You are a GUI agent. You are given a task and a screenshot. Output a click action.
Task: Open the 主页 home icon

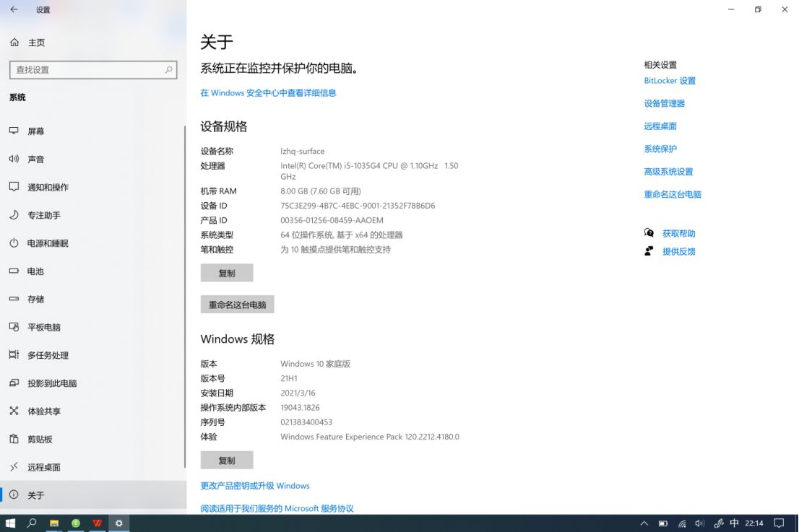click(14, 43)
